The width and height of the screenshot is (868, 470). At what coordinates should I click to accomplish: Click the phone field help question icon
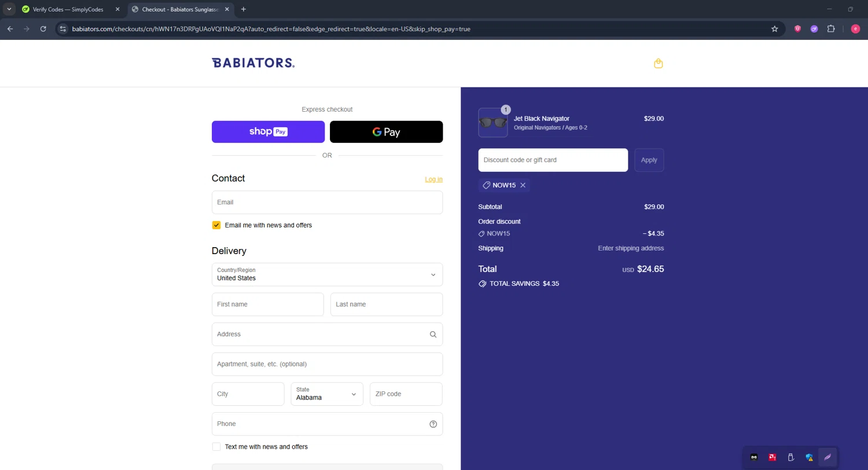(433, 424)
